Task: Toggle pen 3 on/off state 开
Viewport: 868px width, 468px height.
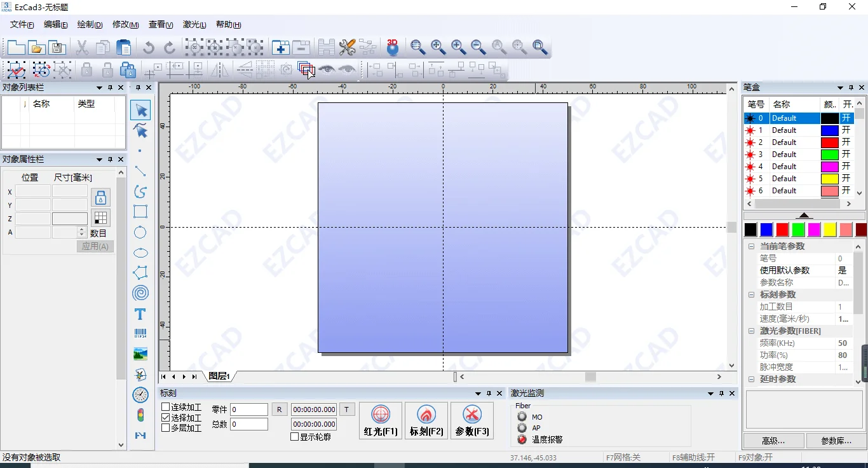Action: click(846, 155)
